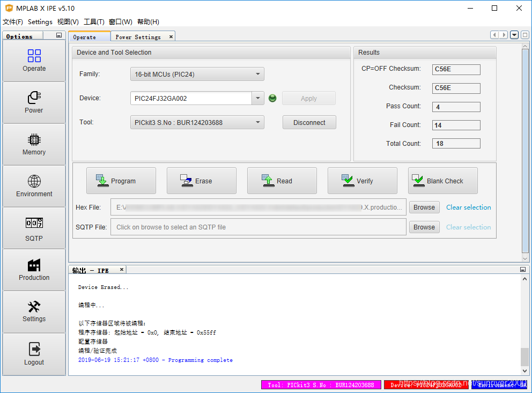
Task: Click the SQTP File path field
Action: (x=258, y=227)
